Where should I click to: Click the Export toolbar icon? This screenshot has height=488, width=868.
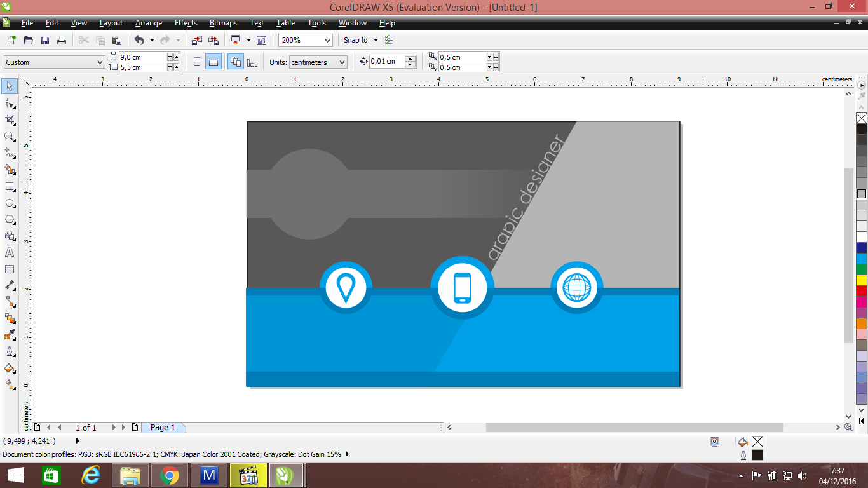coord(214,40)
